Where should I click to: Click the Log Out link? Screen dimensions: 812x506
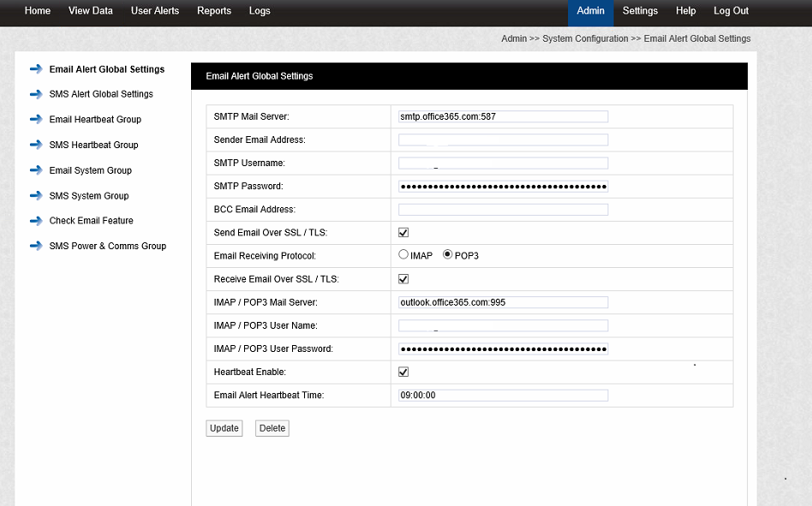tap(731, 11)
